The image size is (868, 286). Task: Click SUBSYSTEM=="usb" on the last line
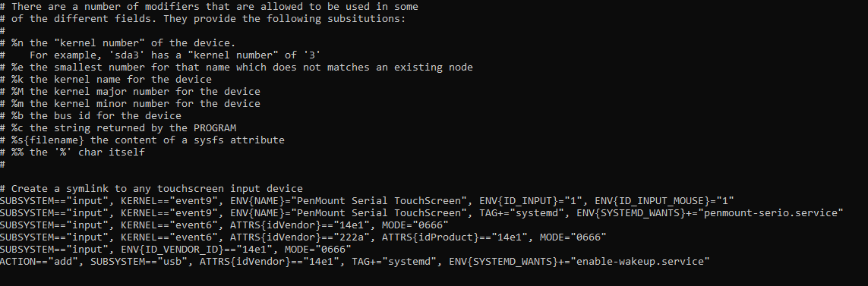point(140,262)
